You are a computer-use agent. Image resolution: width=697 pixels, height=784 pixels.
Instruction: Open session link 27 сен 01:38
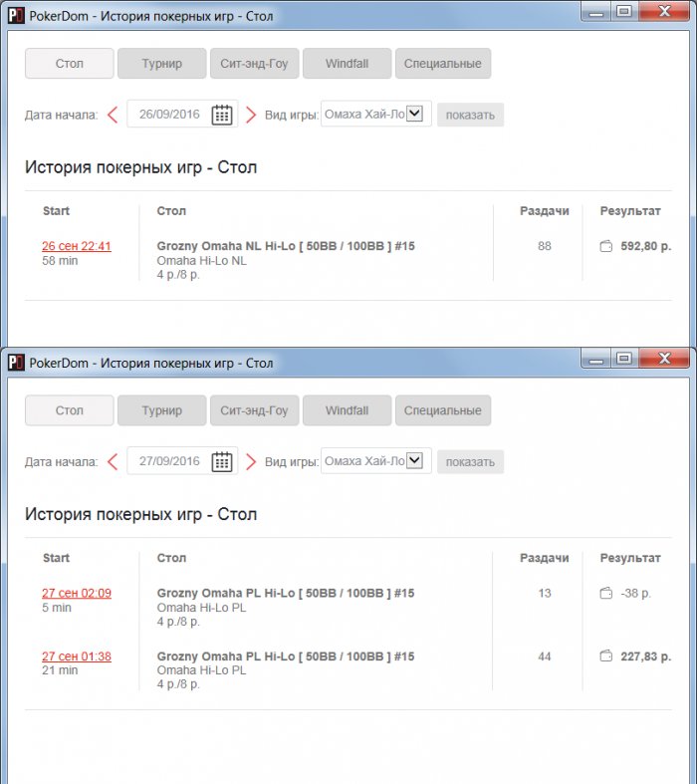point(77,656)
